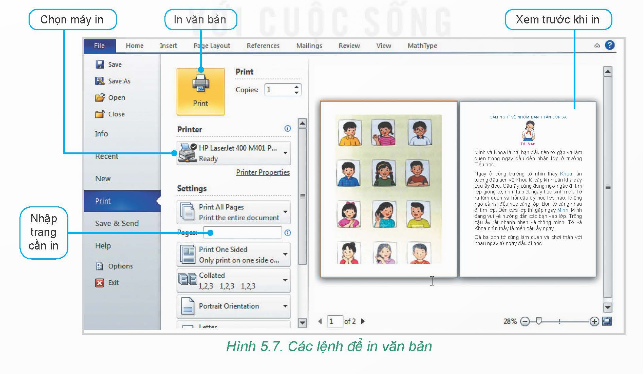
Task: Switch to the Page Layout tab
Action: (212, 46)
